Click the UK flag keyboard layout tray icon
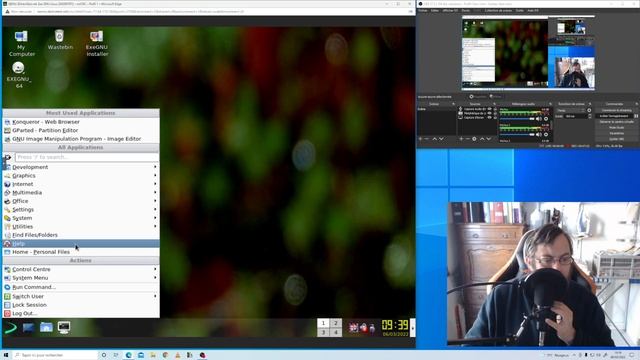This screenshot has height=360, width=640. [x=353, y=327]
